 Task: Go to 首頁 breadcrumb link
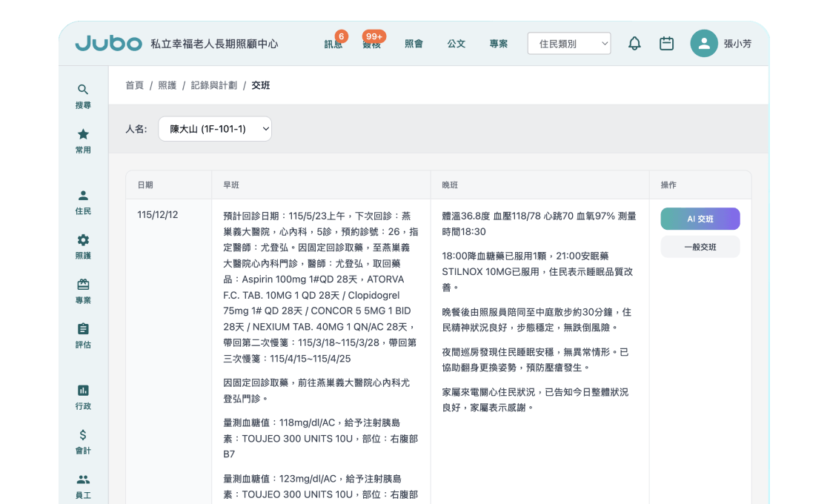click(x=134, y=85)
